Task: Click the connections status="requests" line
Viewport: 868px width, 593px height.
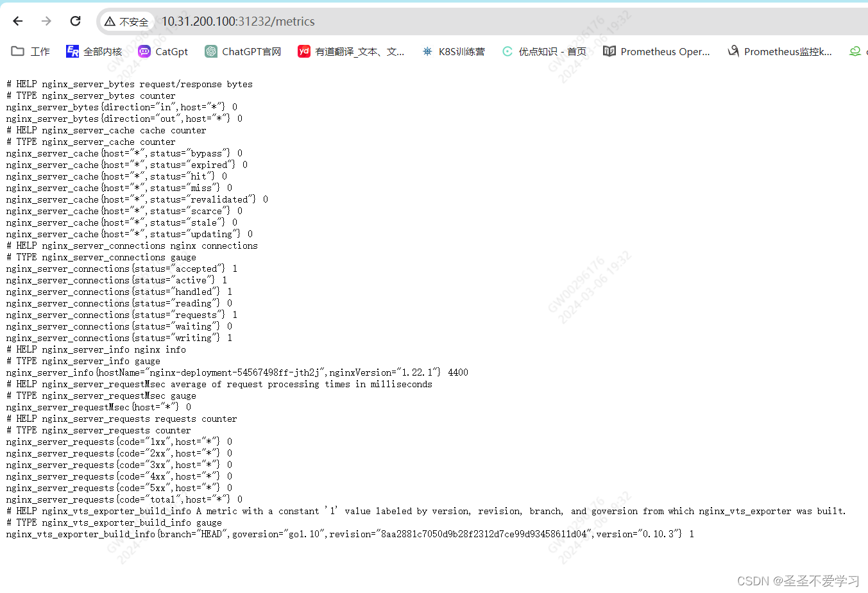Action: (122, 315)
